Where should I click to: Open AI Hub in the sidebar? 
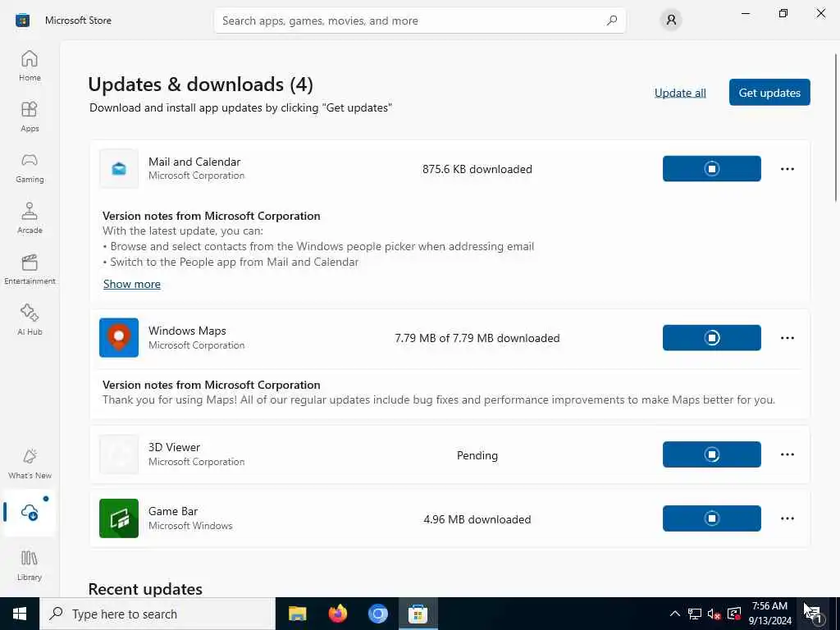coord(30,321)
